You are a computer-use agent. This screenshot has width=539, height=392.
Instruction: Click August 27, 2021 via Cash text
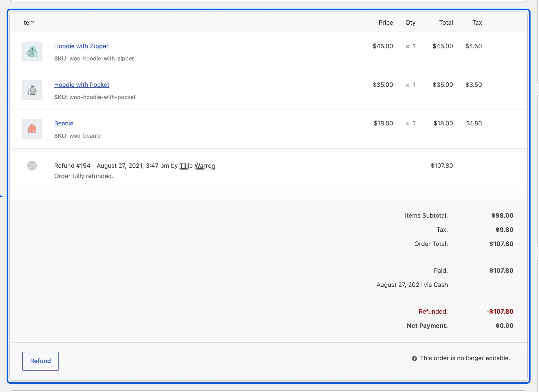[x=412, y=285]
